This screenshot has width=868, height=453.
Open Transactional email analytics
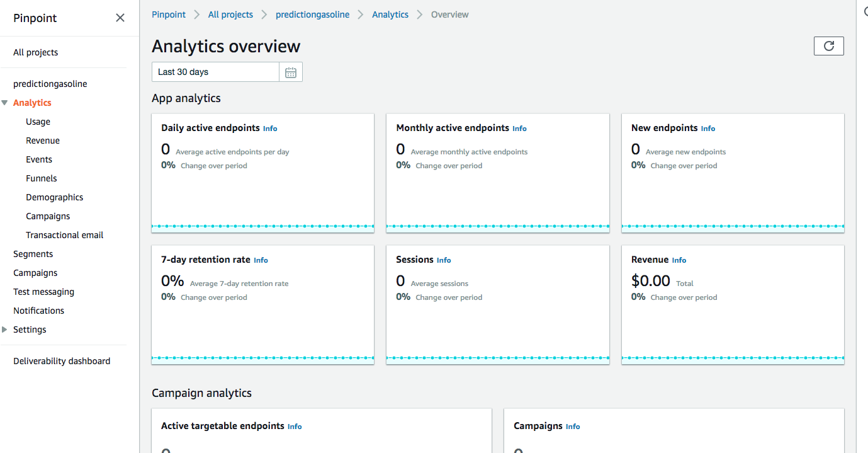click(64, 235)
